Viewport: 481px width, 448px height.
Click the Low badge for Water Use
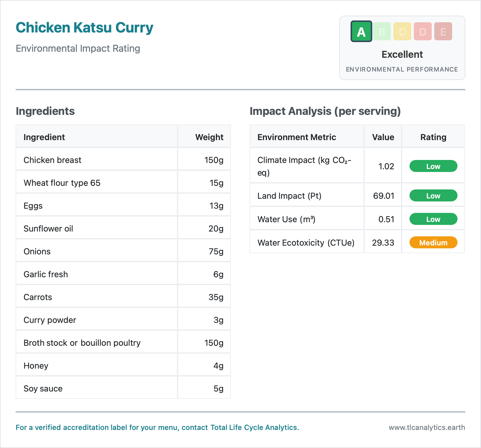click(x=433, y=219)
